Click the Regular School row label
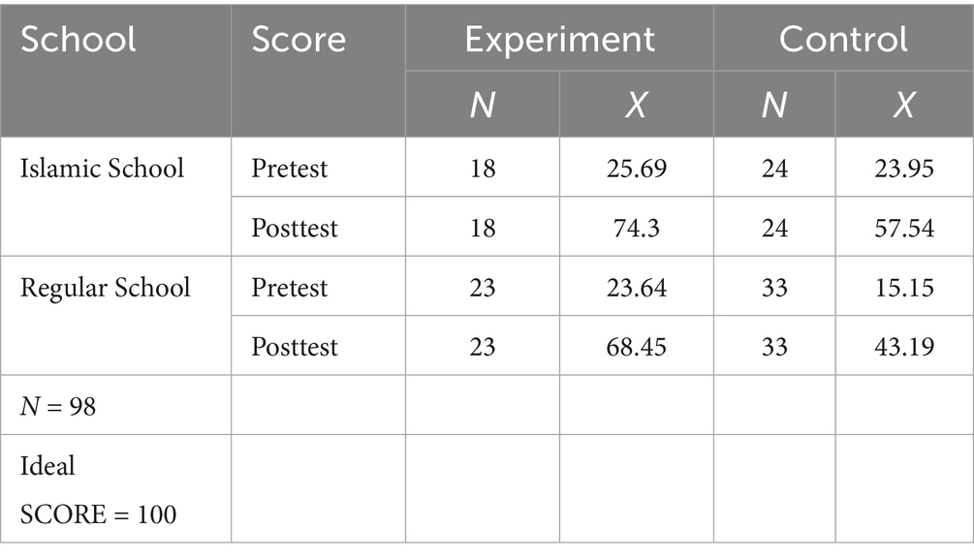974x560 pixels. point(106,288)
